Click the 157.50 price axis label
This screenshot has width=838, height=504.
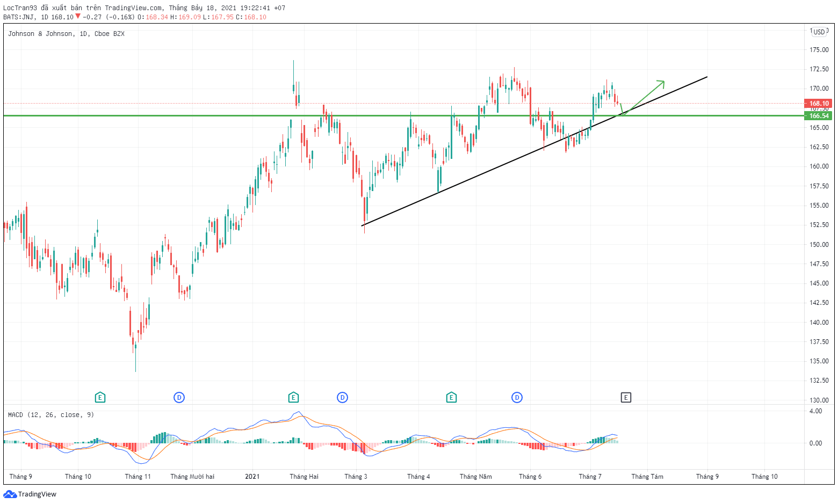click(x=819, y=186)
